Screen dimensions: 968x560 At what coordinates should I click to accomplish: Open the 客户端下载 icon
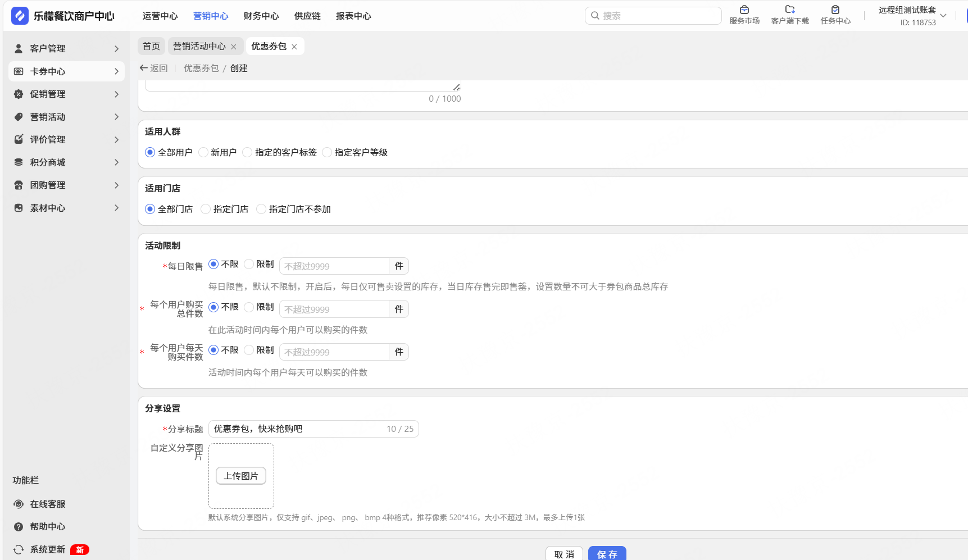click(790, 10)
